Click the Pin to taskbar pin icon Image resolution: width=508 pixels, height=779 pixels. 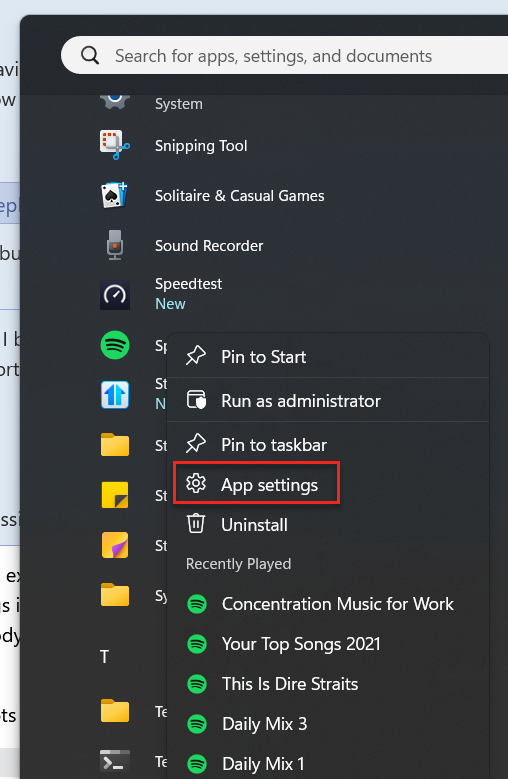point(196,444)
